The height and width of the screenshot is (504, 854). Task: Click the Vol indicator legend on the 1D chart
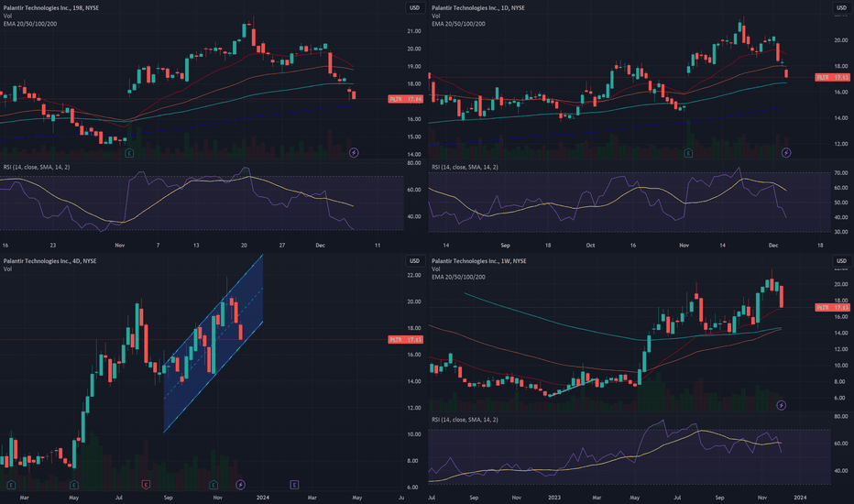tap(436, 16)
